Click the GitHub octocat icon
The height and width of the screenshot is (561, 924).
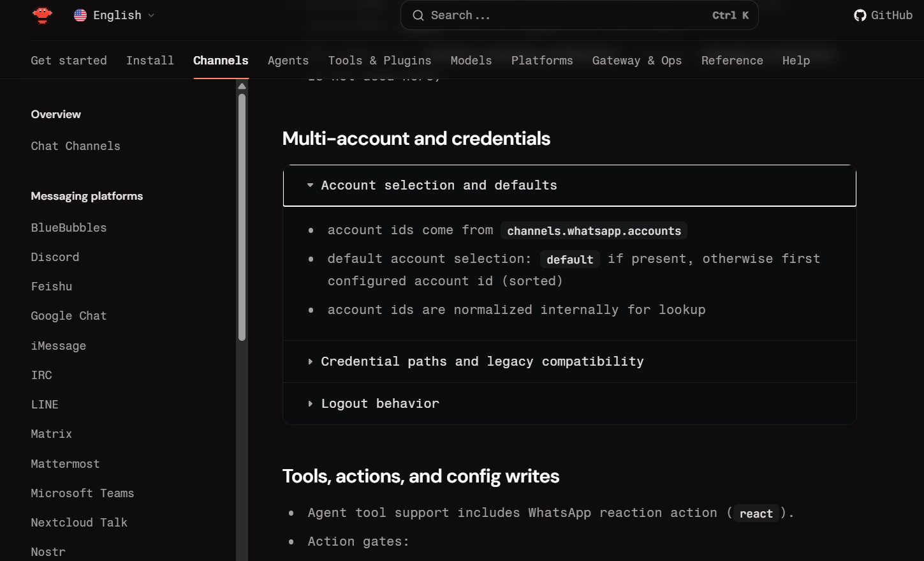[860, 15]
